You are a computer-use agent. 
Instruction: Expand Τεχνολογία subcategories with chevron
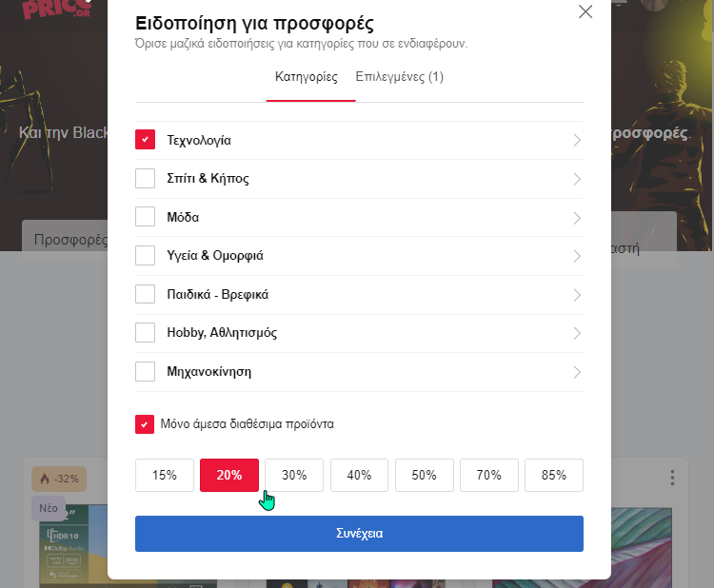tap(577, 140)
